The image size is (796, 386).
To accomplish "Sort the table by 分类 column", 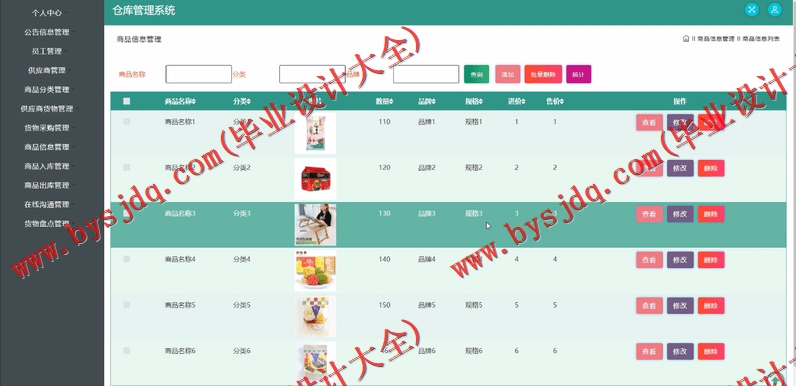I will pyautogui.click(x=242, y=102).
